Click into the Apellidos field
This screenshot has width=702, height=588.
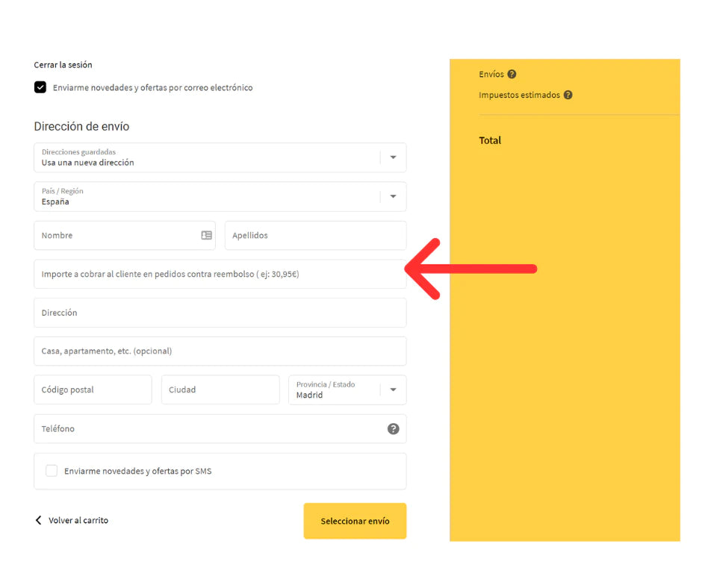click(315, 235)
